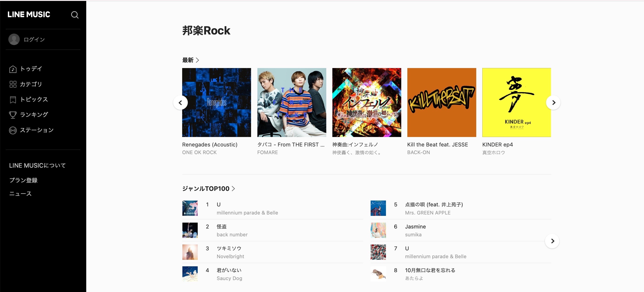Image resolution: width=644 pixels, height=292 pixels.
Task: Click the user avatar icon
Action: point(14,39)
